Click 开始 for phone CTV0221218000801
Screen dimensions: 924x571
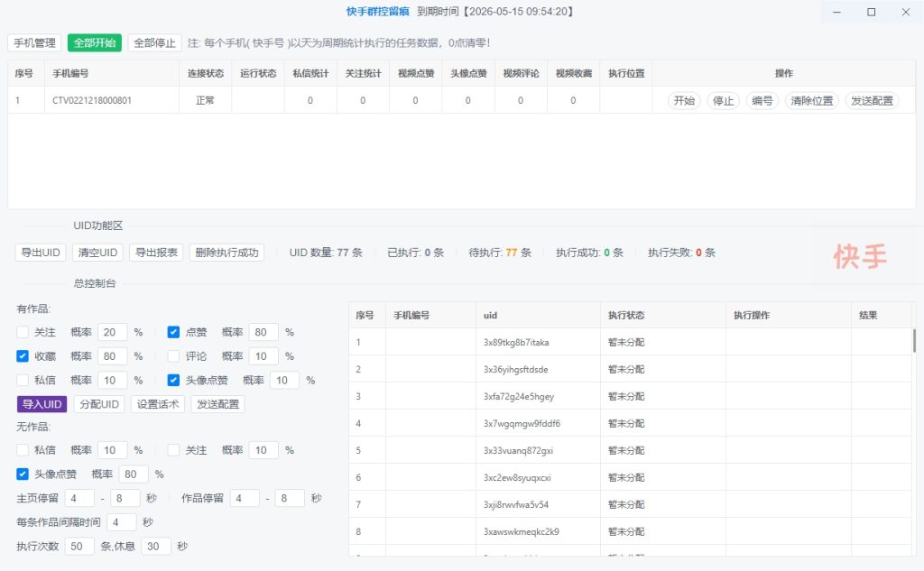click(684, 100)
